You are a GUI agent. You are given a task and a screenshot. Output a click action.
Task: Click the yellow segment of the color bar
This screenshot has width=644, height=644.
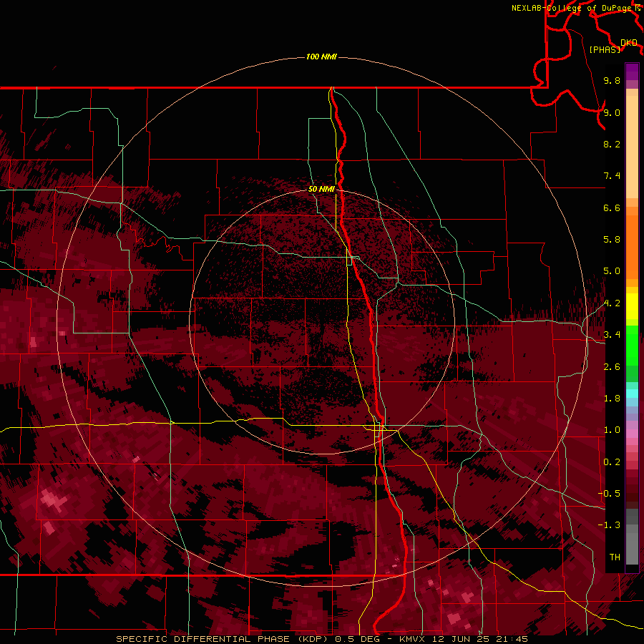coord(632,306)
